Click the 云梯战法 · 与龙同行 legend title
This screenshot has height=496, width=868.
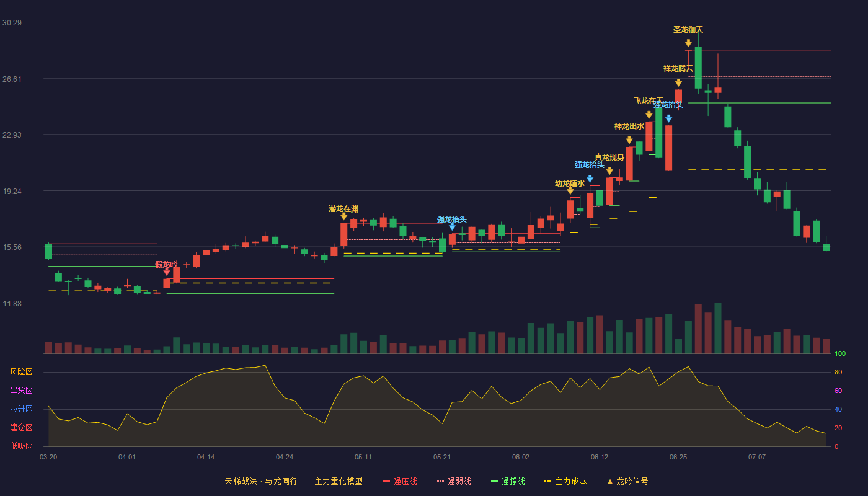294,481
